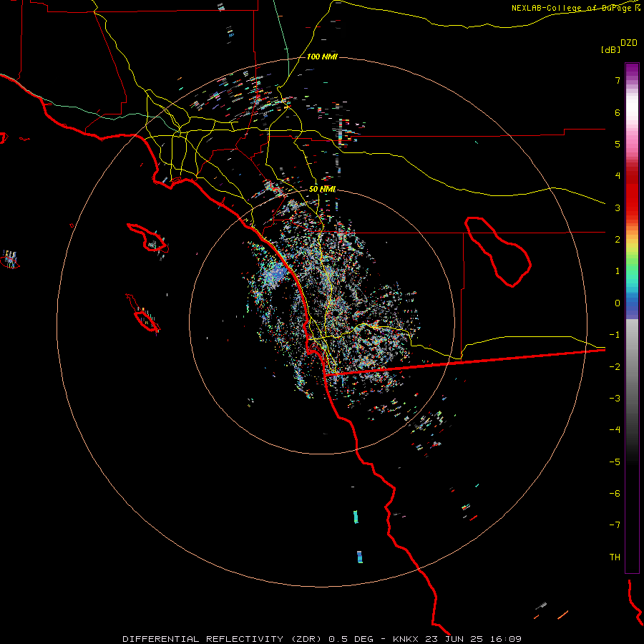644x644 pixels.
Task: Click the 0 dB scale tick label
Action: coord(618,303)
